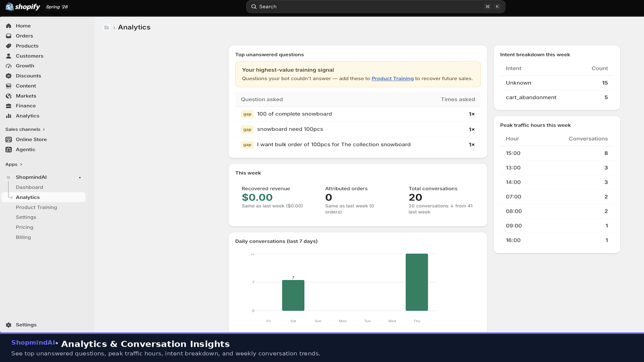Open Markets using the globe icon
The height and width of the screenshot is (362, 644).
point(8,96)
